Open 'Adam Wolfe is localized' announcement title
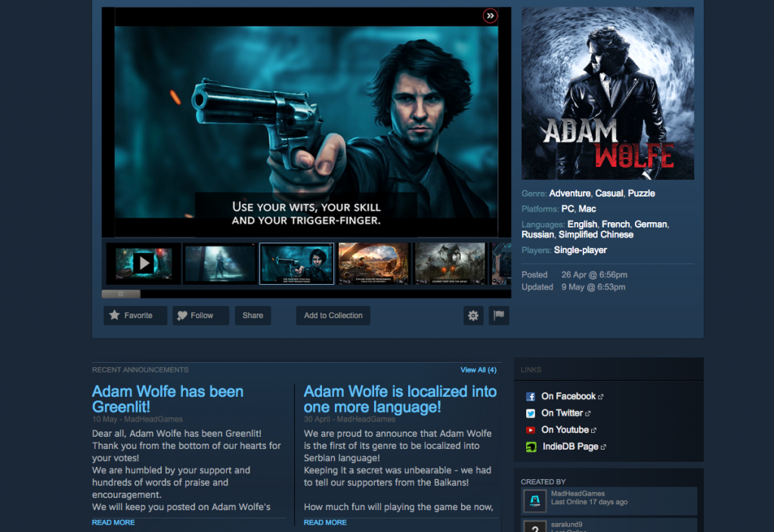The image size is (774, 532). coord(400,399)
